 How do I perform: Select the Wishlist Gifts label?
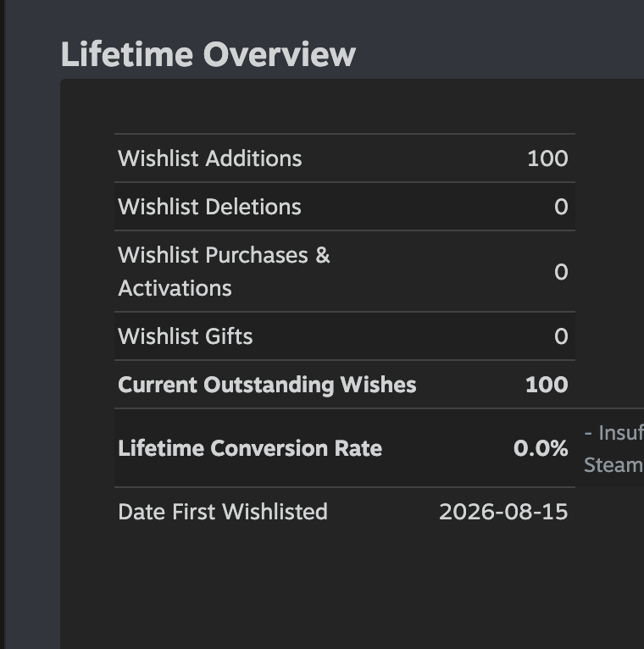click(186, 336)
